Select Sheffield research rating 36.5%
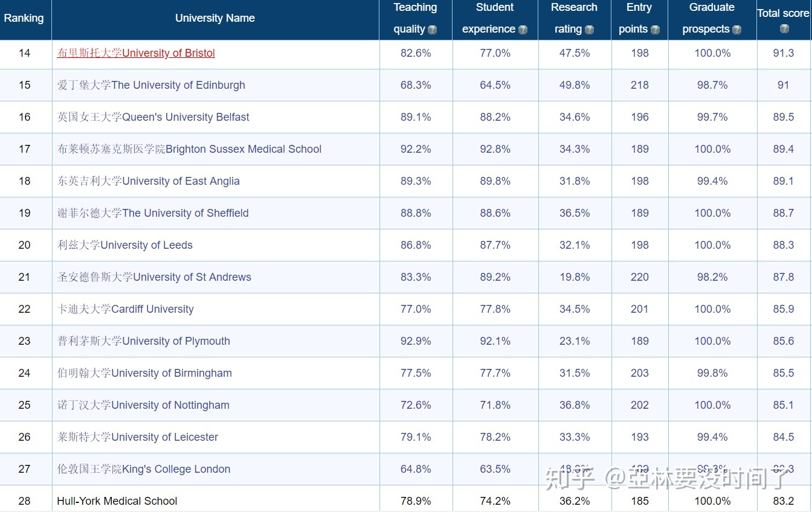The image size is (812, 512). [x=575, y=213]
